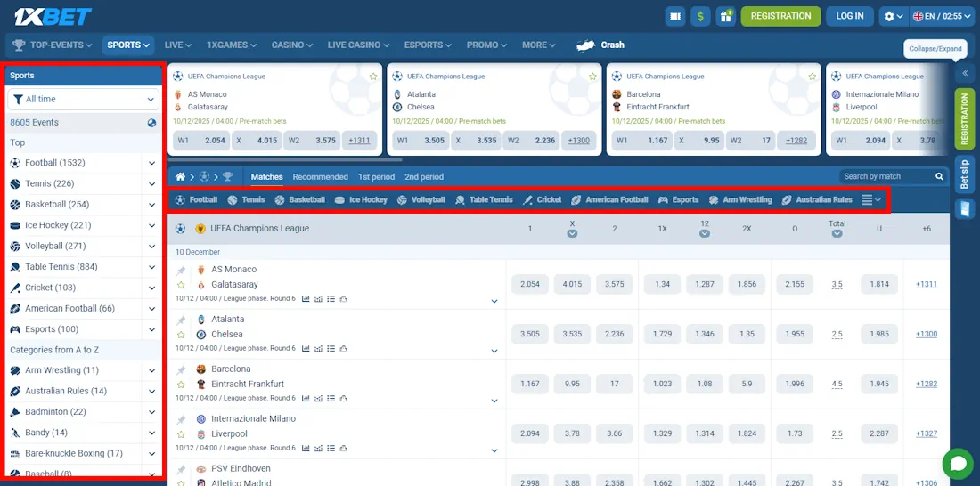This screenshot has height=486, width=980.
Task: Click the green dollar deposit icon
Action: 700,16
